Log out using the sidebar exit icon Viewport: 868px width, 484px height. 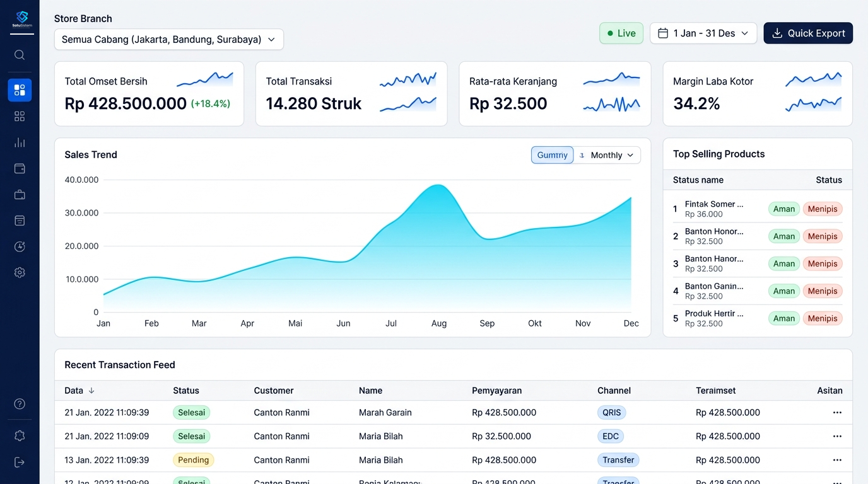tap(20, 463)
